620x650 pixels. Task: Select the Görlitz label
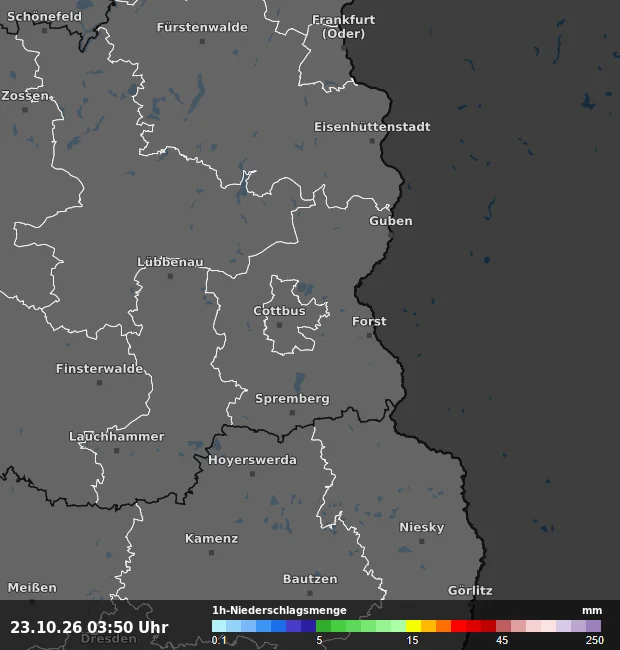click(470, 591)
